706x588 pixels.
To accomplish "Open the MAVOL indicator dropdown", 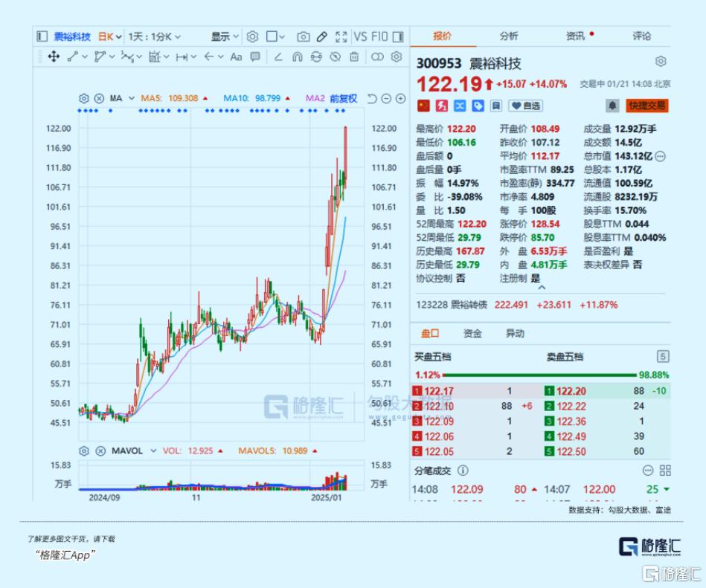I will pyautogui.click(x=153, y=450).
